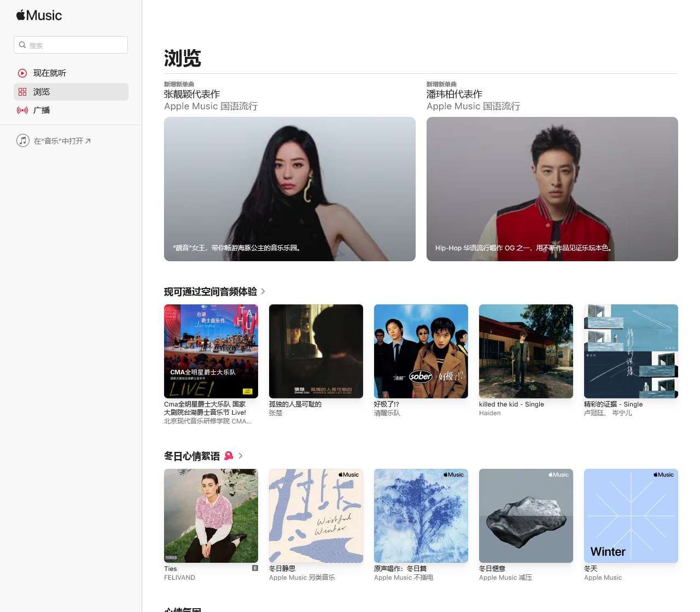Expand 现可通过空间音频体验 with chevron
This screenshot has height=612, width=700.
(x=263, y=291)
